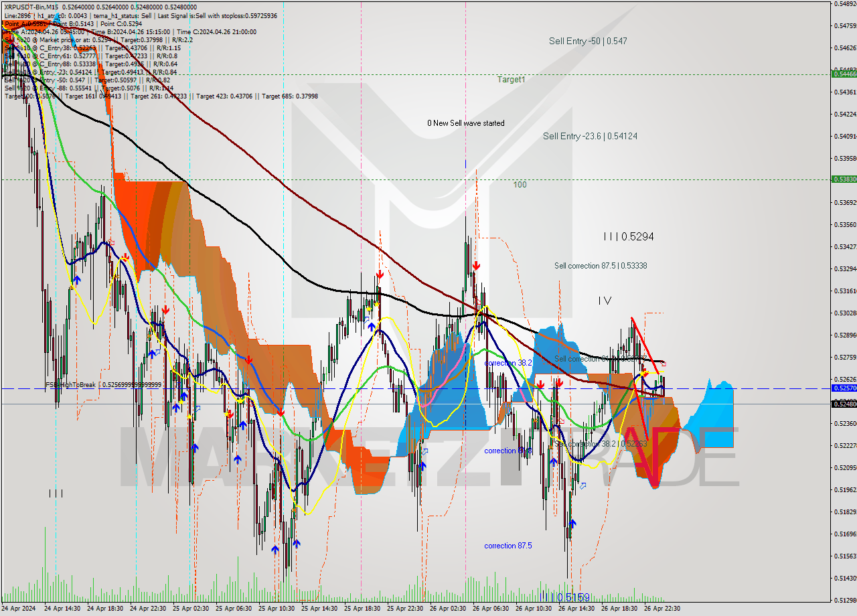The width and height of the screenshot is (857, 616).
Task: Click the green 0.54466 price tag
Action: 843,74
